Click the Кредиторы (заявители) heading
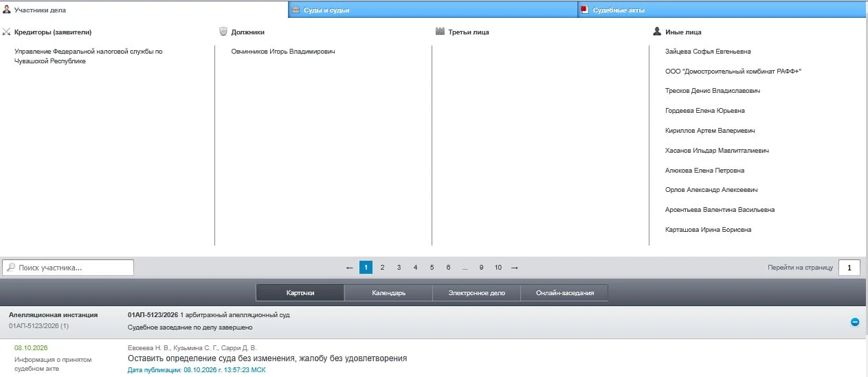Screen dimensions: 868x377 click(x=53, y=32)
